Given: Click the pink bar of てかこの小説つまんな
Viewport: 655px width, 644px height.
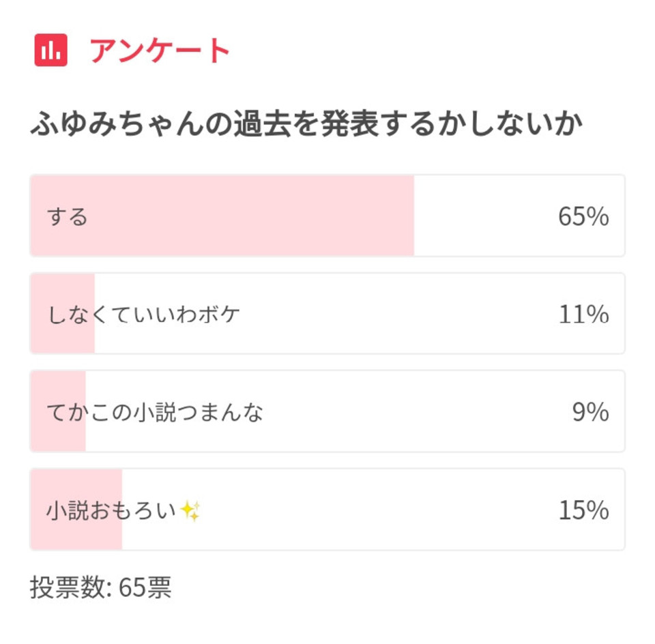Looking at the screenshot, I should click(58, 411).
